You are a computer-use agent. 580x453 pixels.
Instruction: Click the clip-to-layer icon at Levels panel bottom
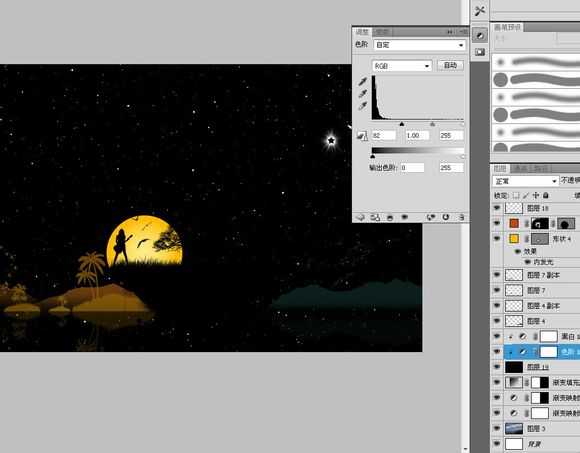click(390, 218)
